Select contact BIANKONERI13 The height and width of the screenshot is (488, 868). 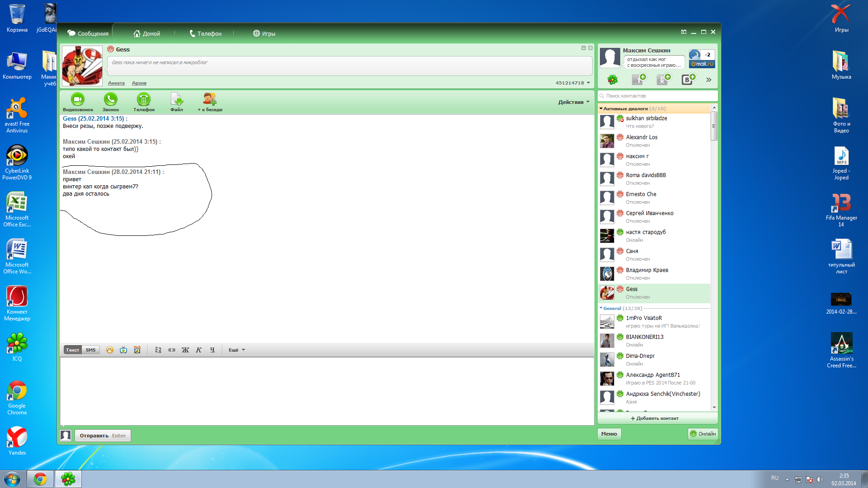coord(654,341)
